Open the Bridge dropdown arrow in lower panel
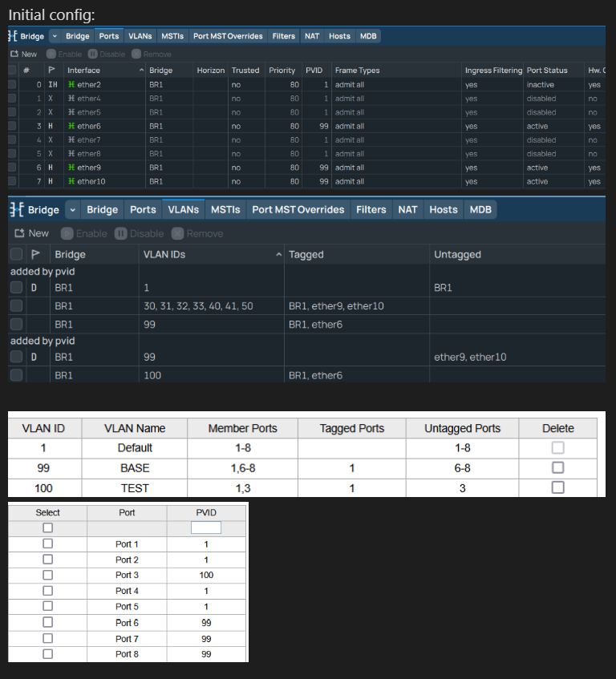616x679 pixels. [x=73, y=209]
